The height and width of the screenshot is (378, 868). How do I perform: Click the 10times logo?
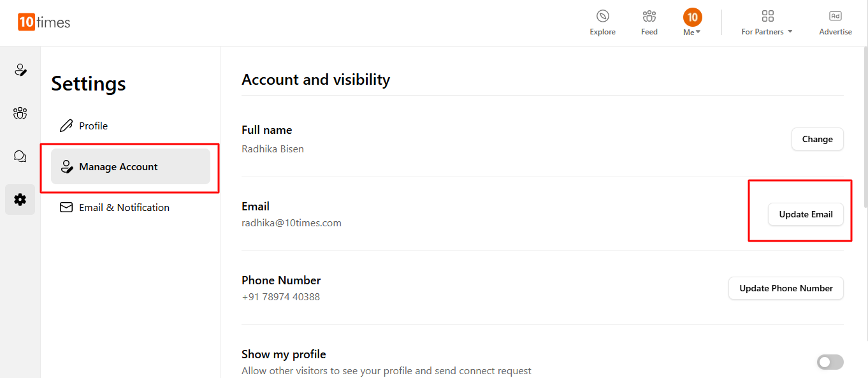coord(44,22)
